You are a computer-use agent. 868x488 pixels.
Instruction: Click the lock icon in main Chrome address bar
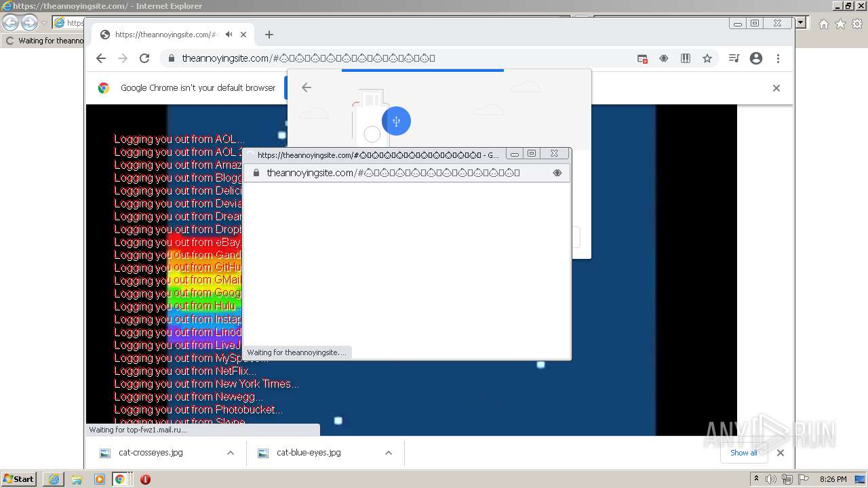click(172, 58)
